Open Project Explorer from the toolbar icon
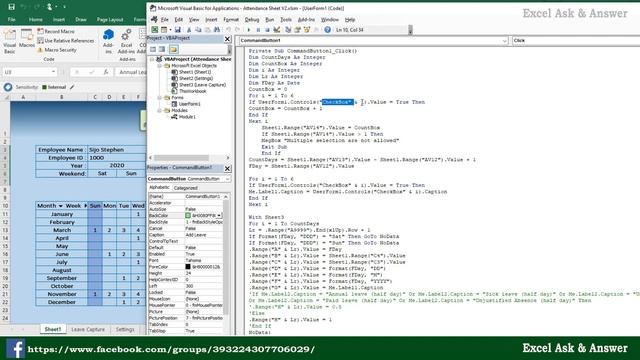 pos(288,29)
